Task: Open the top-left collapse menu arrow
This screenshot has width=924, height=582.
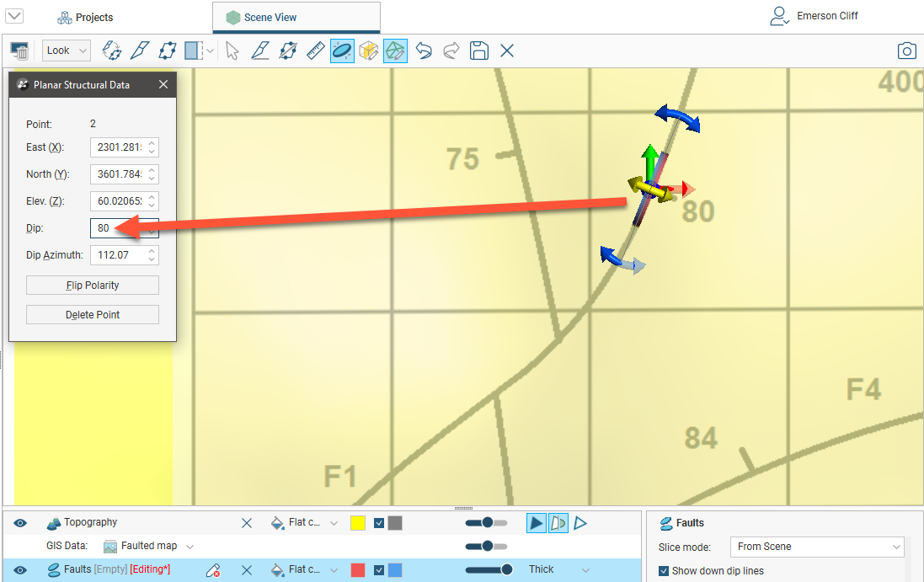Action: point(14,16)
